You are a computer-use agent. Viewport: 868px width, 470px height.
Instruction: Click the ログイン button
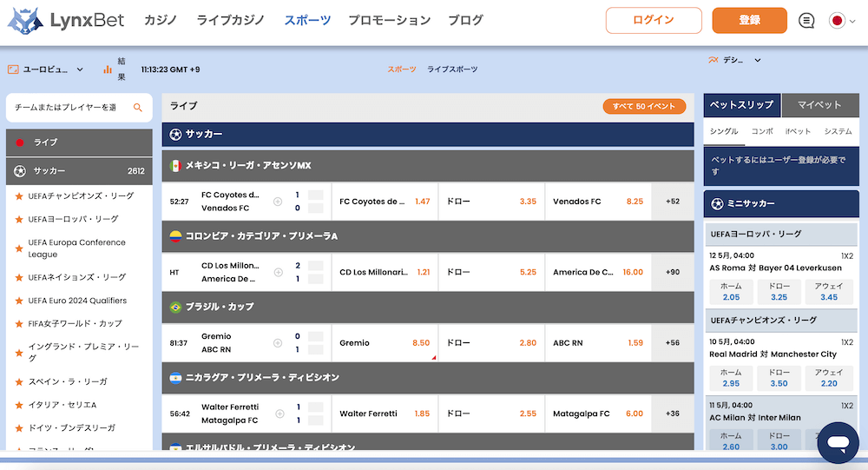(x=654, y=21)
